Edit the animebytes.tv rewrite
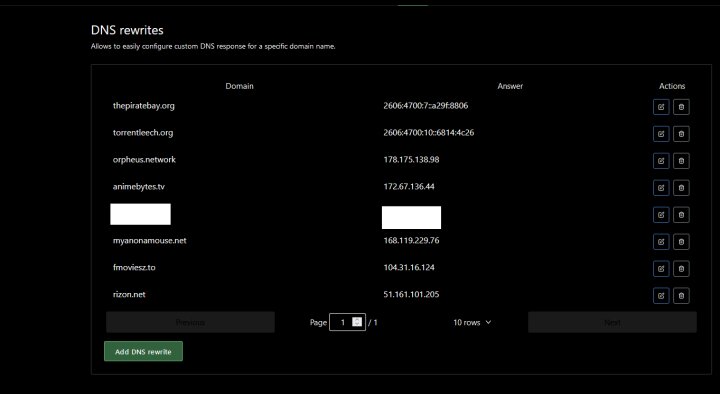The height and width of the screenshot is (394, 720). click(661, 188)
